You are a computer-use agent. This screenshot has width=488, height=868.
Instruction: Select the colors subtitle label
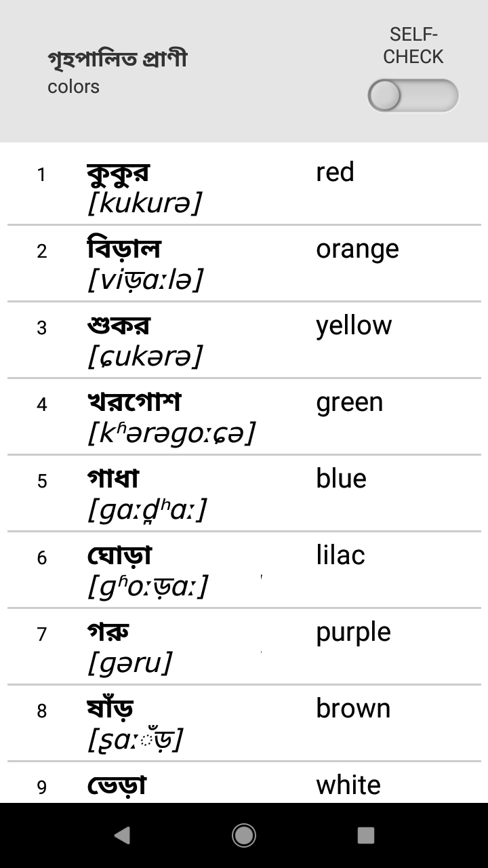(x=73, y=86)
